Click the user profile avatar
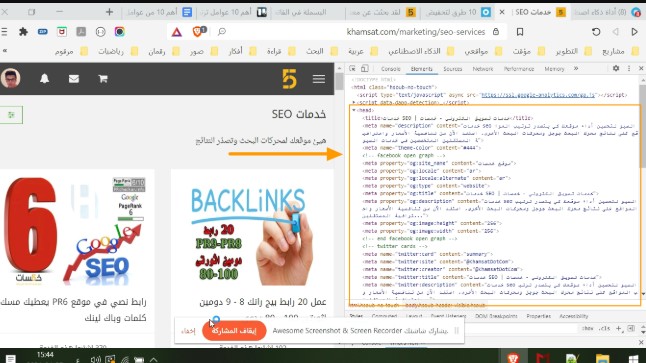 11,78
